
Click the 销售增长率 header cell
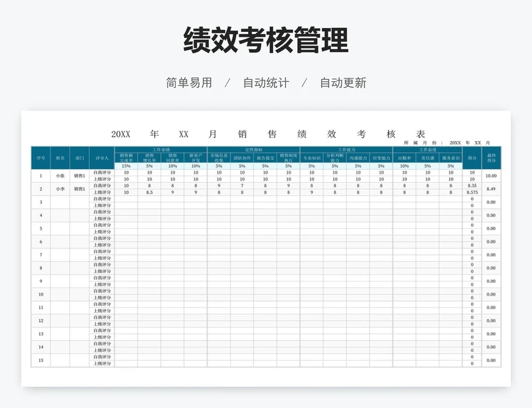click(149, 158)
